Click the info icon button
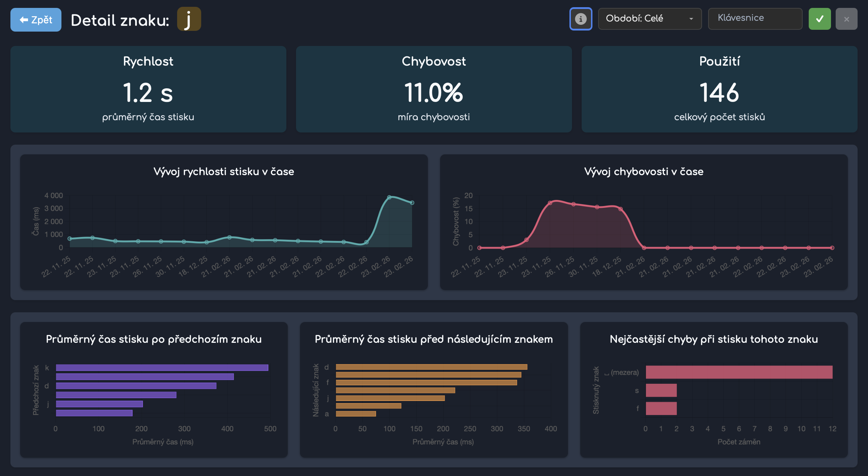 tap(581, 19)
